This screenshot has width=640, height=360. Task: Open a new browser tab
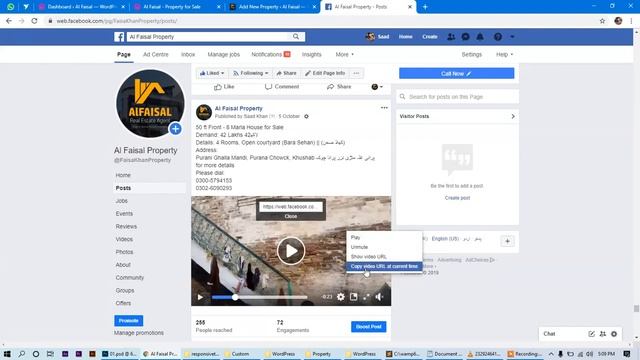(x=425, y=7)
